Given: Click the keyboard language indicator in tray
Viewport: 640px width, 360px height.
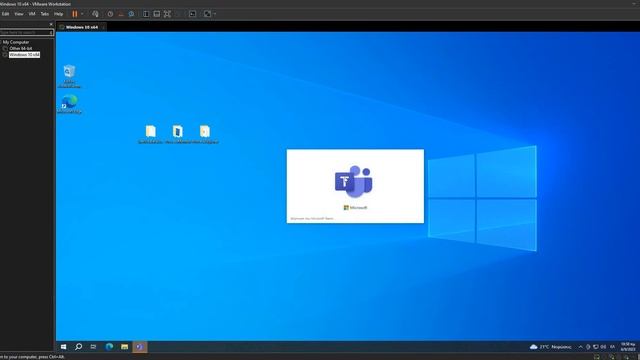Looking at the screenshot, I should (x=612, y=347).
